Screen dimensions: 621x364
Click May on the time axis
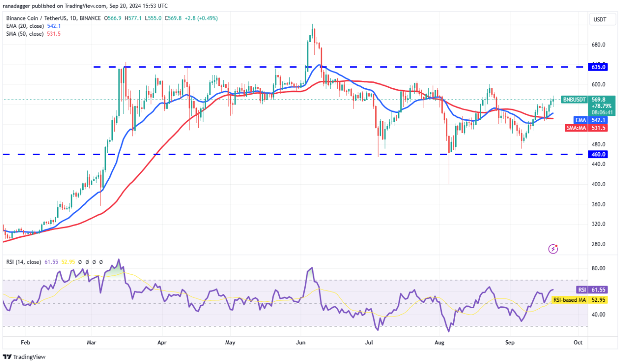(x=230, y=343)
